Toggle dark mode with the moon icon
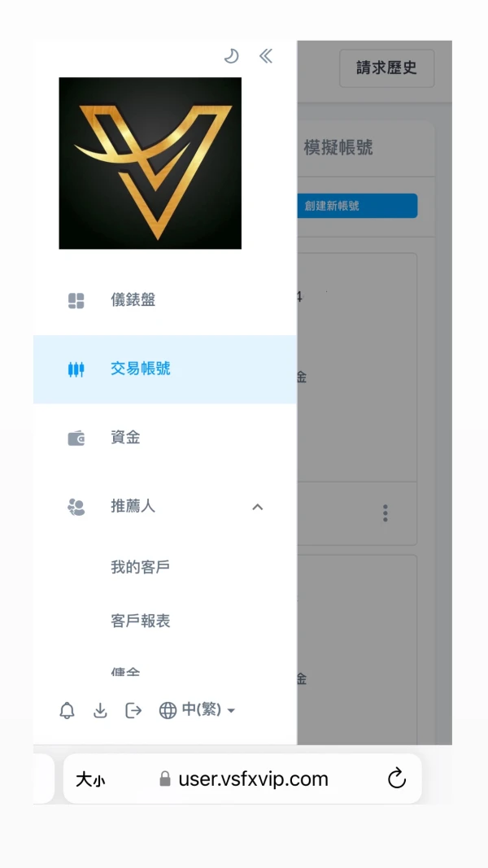The image size is (488, 868). (231, 56)
